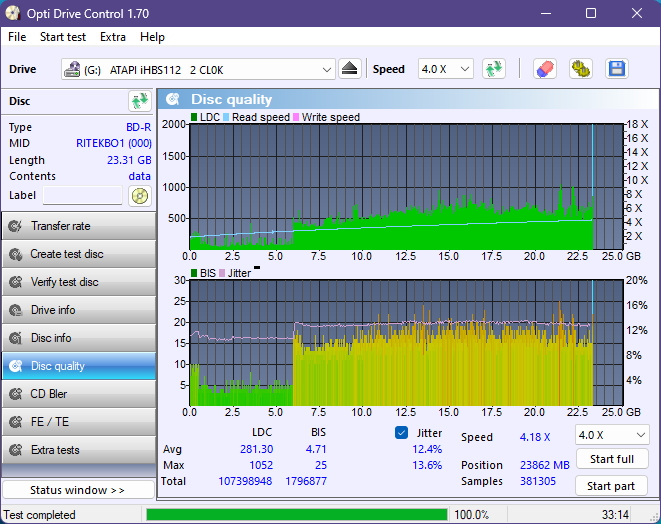Click the Test completed status text
This screenshot has height=524, width=661.
tap(40, 515)
